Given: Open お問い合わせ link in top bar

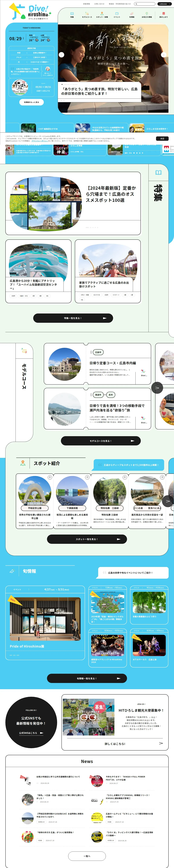Looking at the screenshot, I should click(x=99, y=4).
